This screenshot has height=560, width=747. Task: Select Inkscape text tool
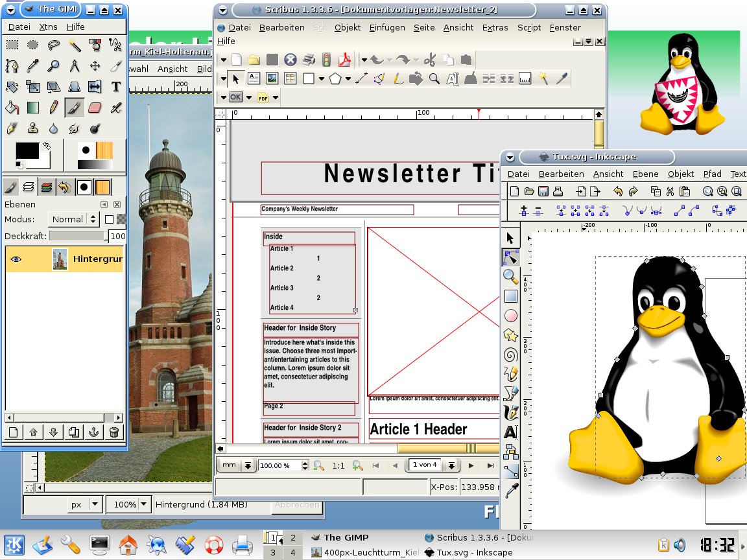[511, 432]
